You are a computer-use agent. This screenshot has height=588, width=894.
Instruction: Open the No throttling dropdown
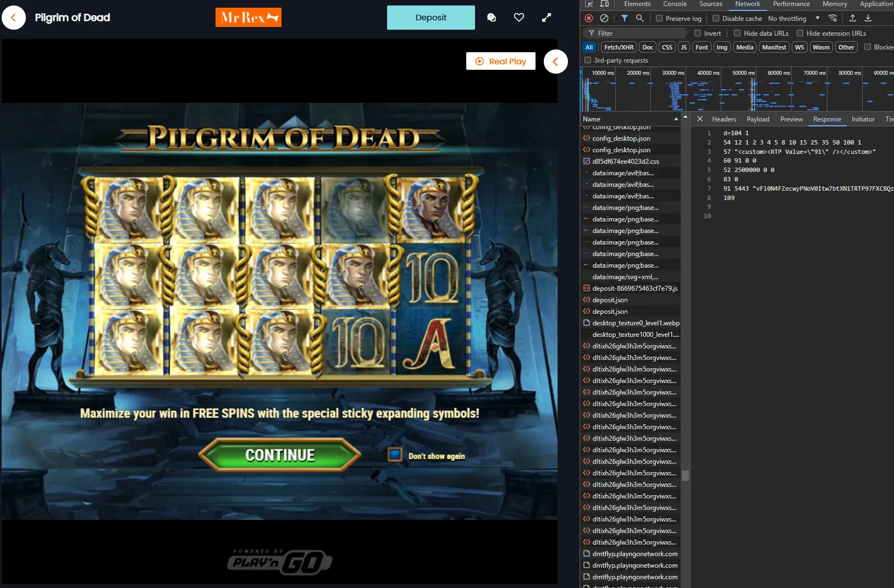[794, 18]
